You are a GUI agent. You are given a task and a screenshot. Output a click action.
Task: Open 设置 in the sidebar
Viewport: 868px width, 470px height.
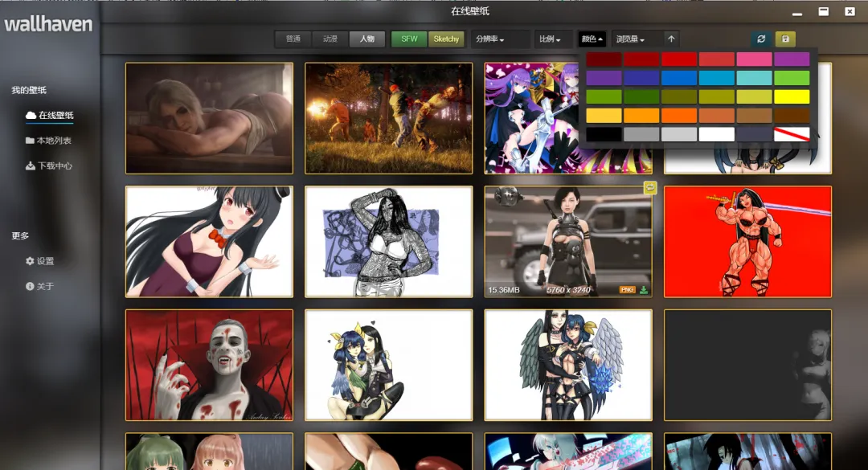tap(40, 261)
